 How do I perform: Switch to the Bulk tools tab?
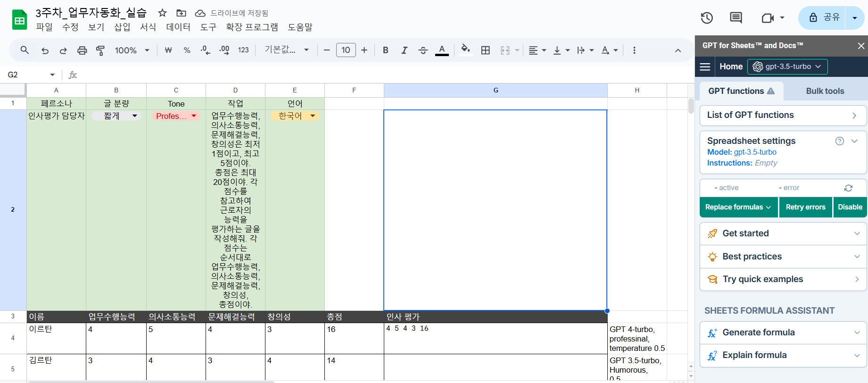click(825, 91)
